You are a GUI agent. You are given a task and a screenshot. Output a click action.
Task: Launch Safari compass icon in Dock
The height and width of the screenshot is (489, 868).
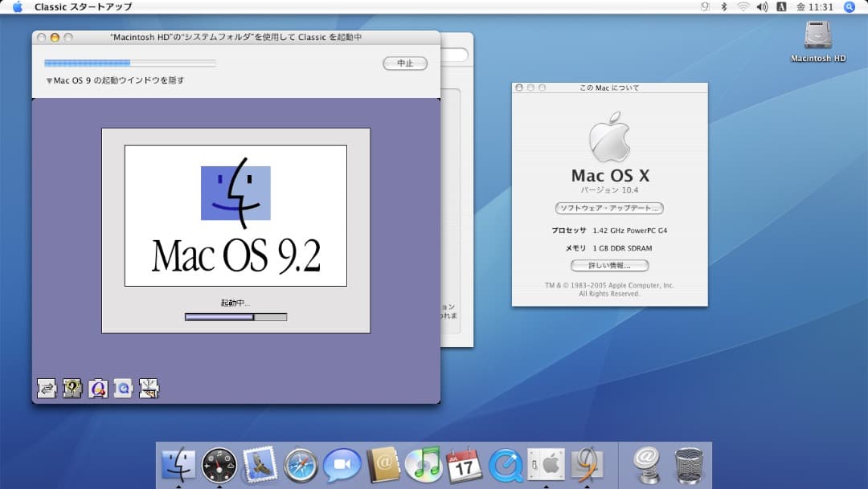point(301,465)
